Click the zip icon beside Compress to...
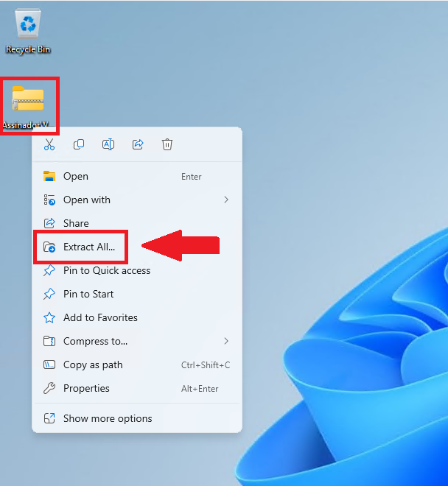448x486 pixels. point(49,341)
